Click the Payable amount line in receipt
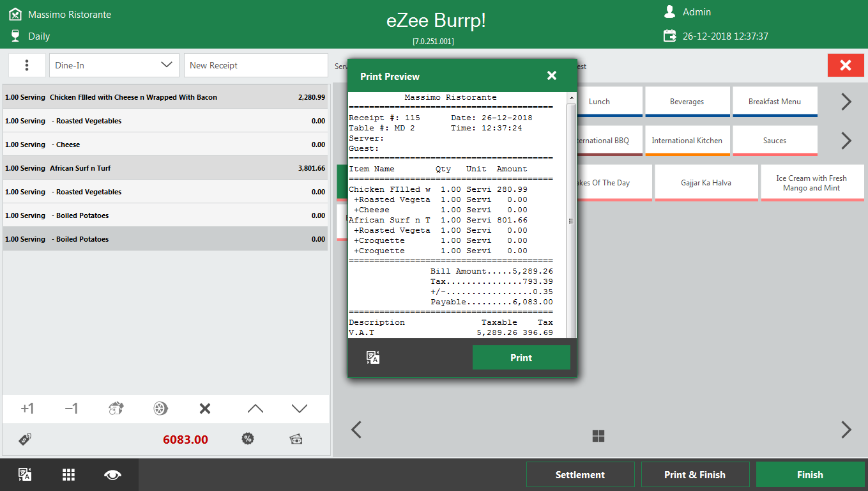Viewport: 868px width, 491px height. point(492,302)
